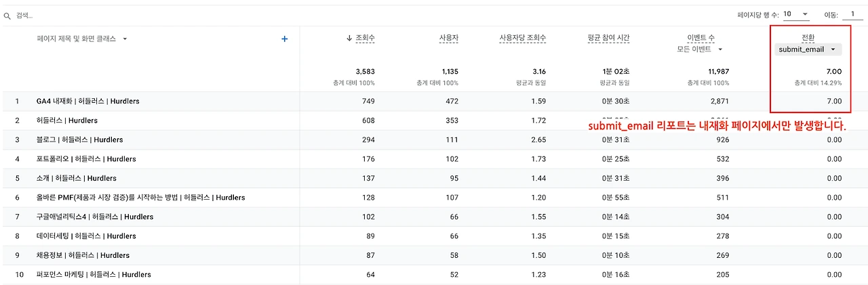Open the 페이지 제목 및 화면 클래스 dropdown
Image resolution: width=868 pixels, height=285 pixels.
[125, 39]
